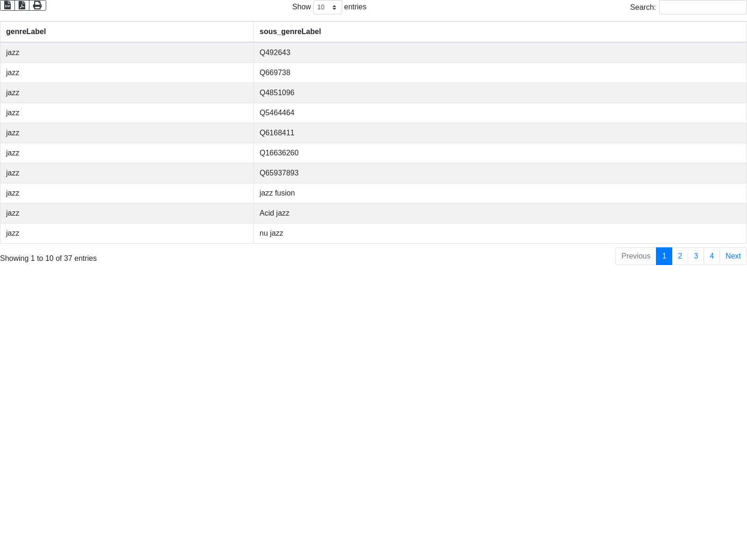Click the Previous pagination button

click(x=635, y=256)
